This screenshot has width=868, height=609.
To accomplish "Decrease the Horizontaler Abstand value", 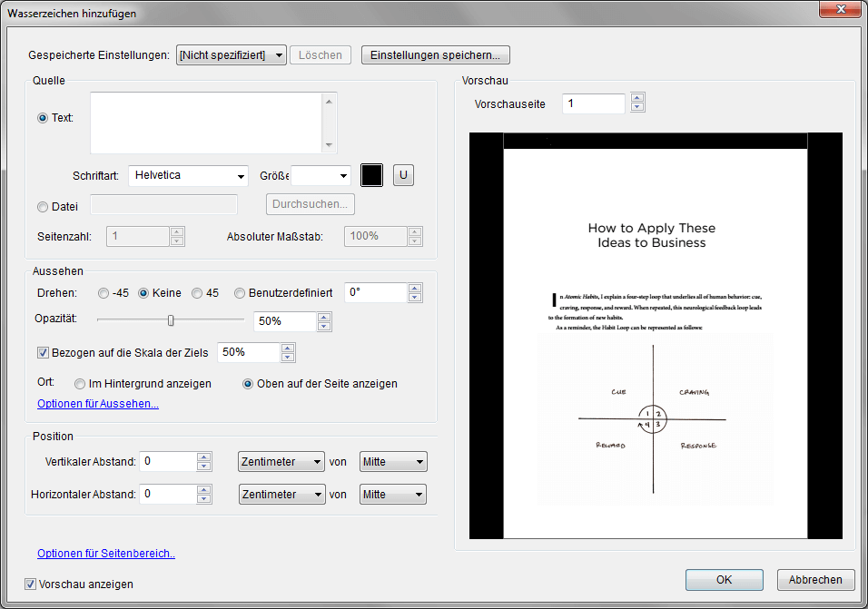I will pyautogui.click(x=204, y=499).
